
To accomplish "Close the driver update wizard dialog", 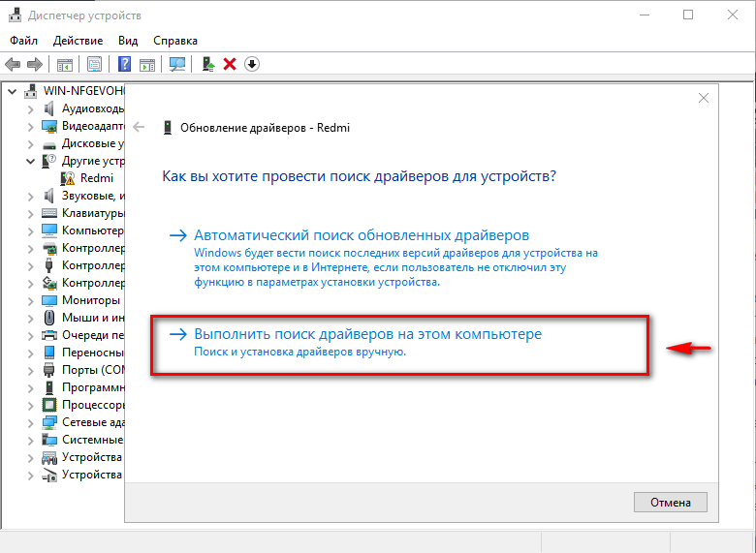I will [x=704, y=98].
